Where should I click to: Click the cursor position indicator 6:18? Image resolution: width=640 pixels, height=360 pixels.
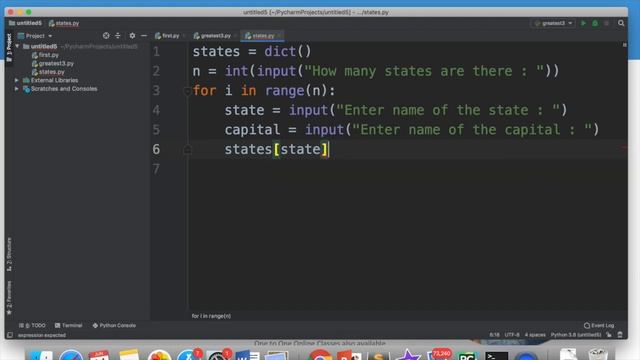(494, 335)
